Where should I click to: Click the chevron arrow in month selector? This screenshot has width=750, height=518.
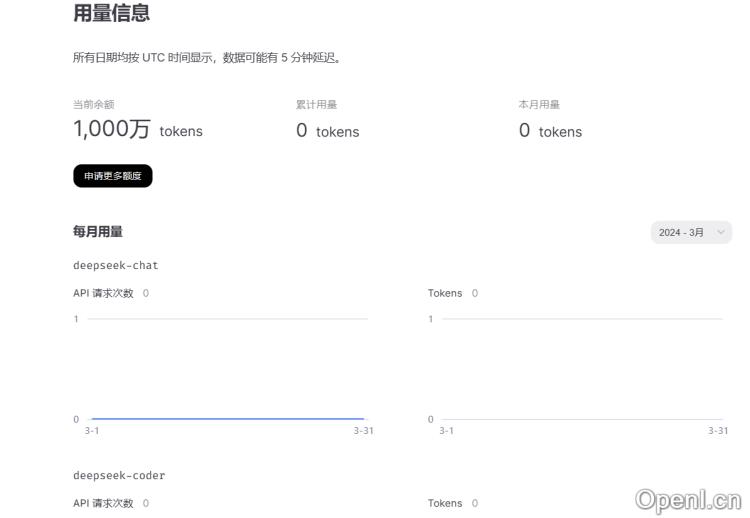click(x=720, y=232)
